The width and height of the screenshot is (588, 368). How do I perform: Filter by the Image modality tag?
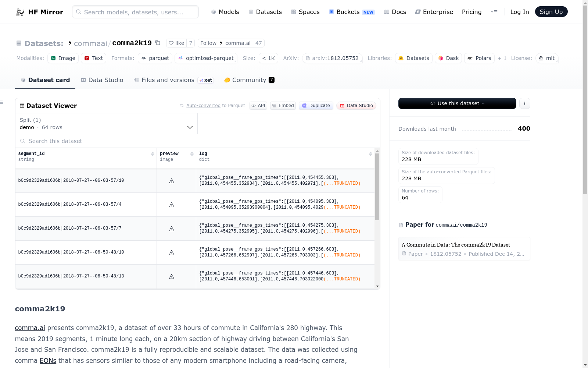click(x=63, y=58)
